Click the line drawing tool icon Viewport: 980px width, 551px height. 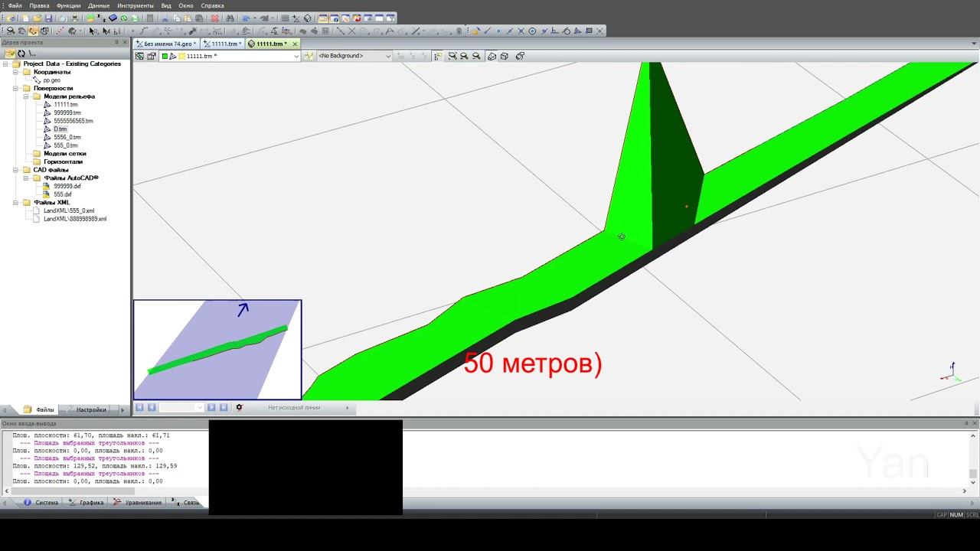coord(341,31)
